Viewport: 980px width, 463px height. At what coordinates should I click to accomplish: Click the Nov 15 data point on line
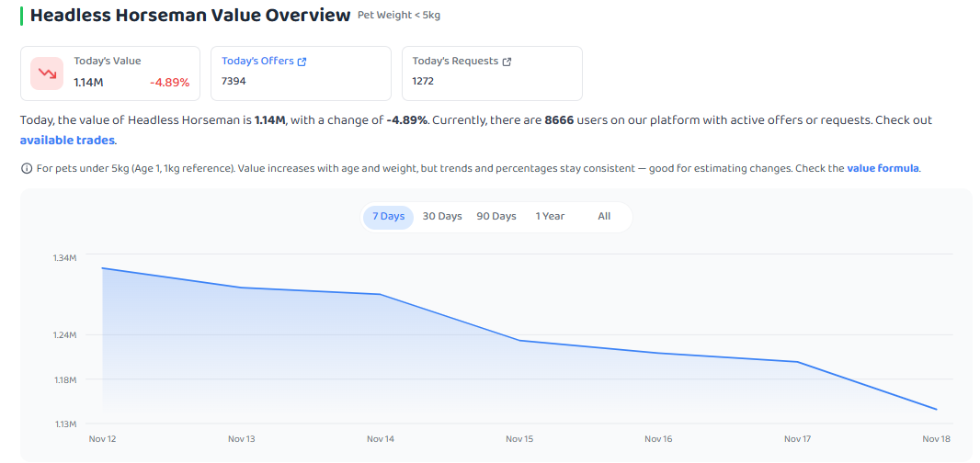519,341
